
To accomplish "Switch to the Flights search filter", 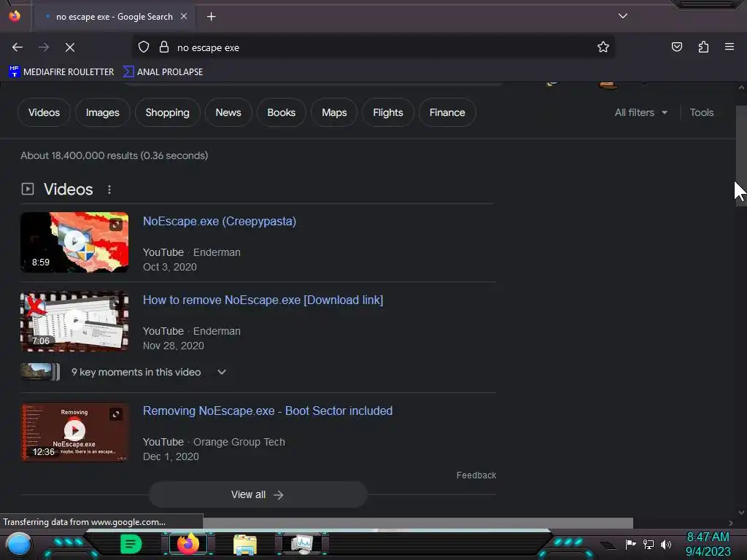I will [388, 112].
